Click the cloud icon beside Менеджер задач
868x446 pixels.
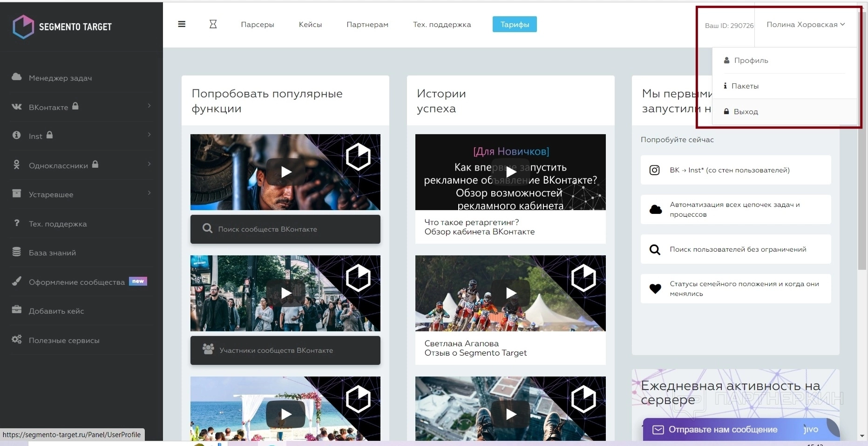point(17,77)
